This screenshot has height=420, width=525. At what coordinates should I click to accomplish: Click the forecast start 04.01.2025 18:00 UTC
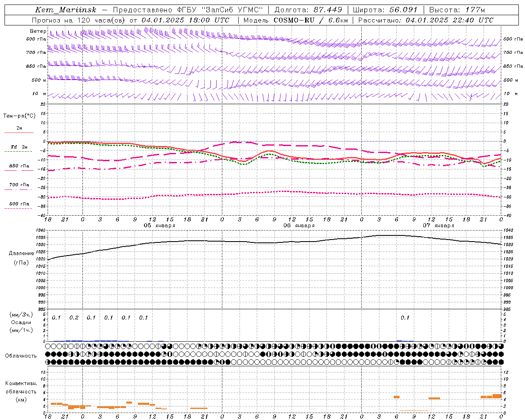[185, 20]
